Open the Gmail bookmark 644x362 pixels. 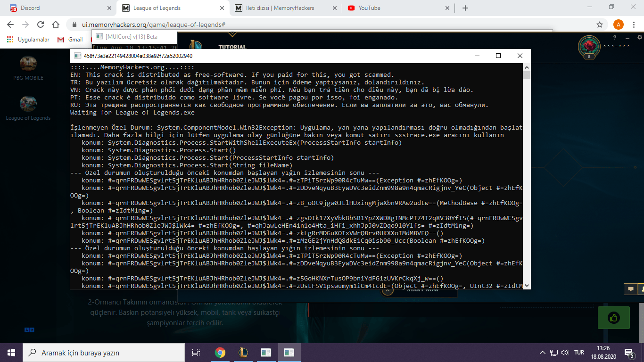point(70,40)
